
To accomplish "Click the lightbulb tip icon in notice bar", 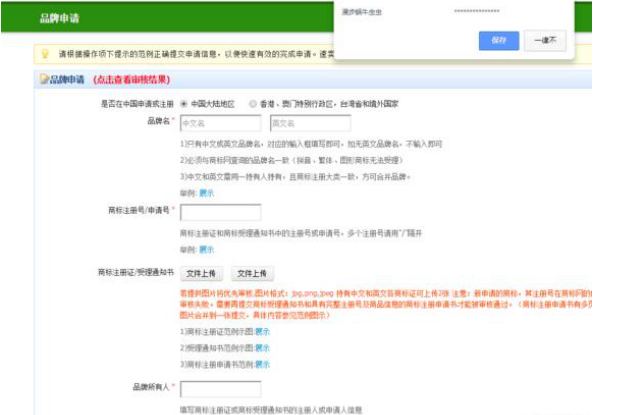I will pyautogui.click(x=45, y=54).
